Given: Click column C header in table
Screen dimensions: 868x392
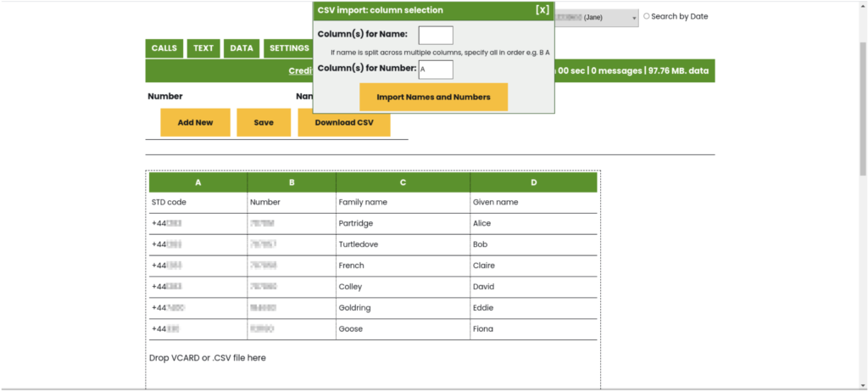Looking at the screenshot, I should [x=403, y=182].
